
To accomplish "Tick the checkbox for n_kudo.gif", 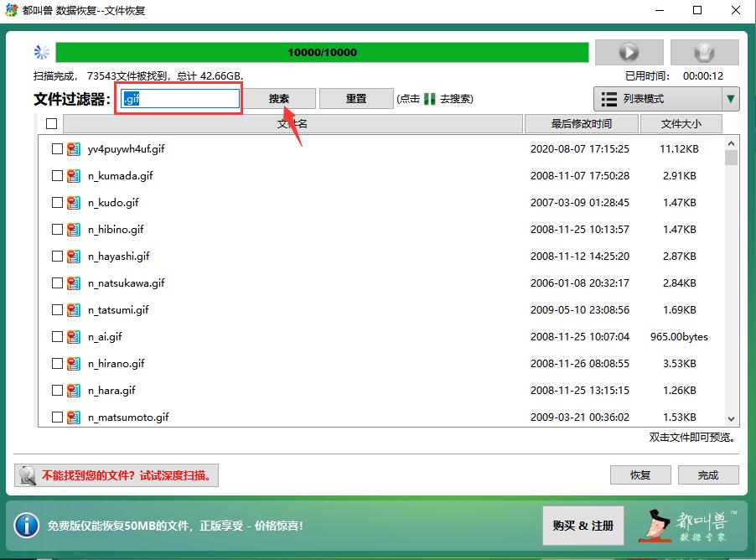I will click(x=57, y=203).
